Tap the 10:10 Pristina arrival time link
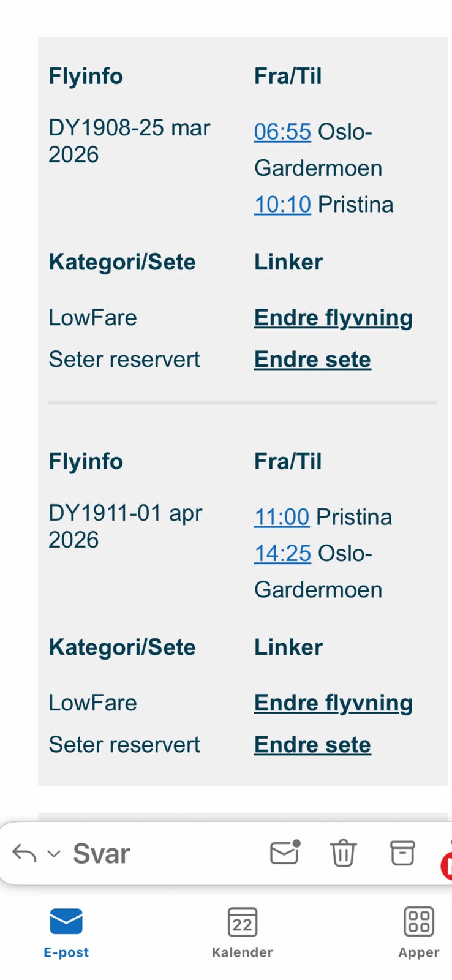This screenshot has height=980, width=452. pos(282,205)
